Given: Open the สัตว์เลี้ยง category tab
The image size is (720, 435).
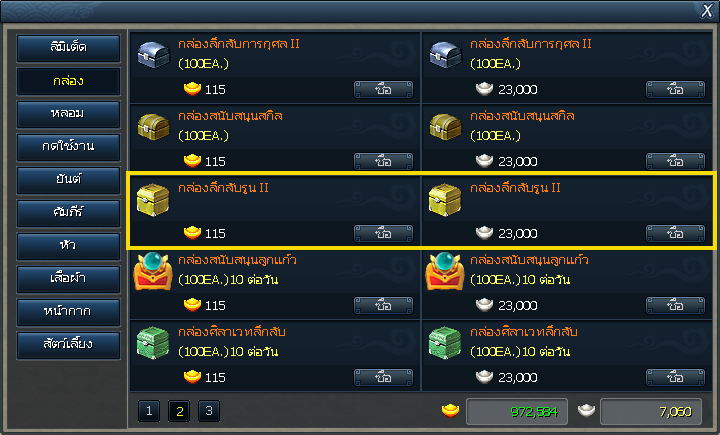Looking at the screenshot, I should pos(68,345).
